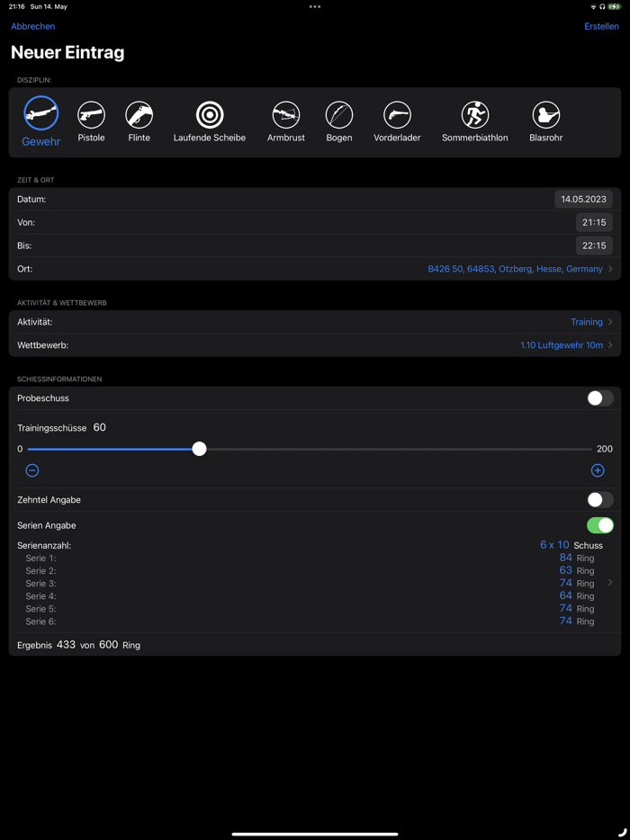Screen dimensions: 630x840
Task: Tap the Aktivität: row label
Action: pos(35,322)
